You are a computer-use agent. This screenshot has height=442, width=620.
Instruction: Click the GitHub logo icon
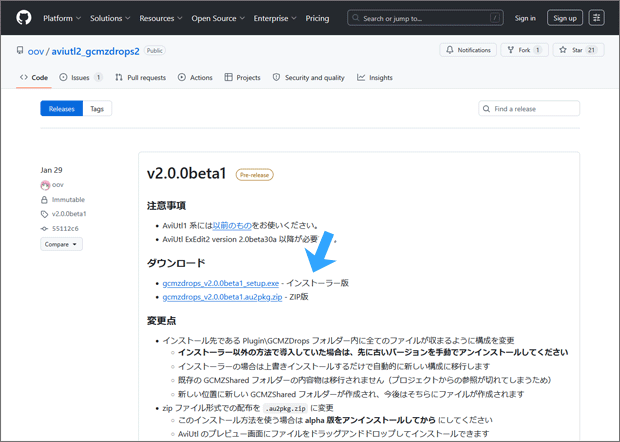[x=24, y=18]
